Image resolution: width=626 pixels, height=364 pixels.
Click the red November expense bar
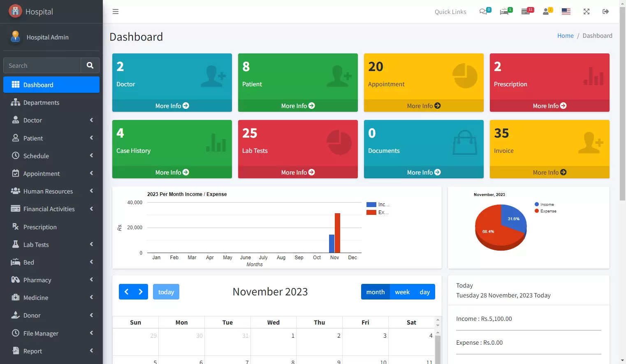coord(337,233)
